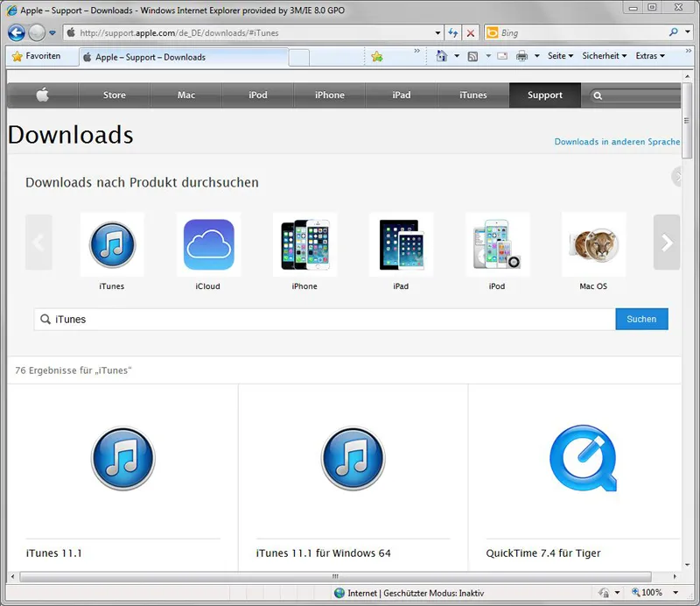Click the Apple logo in site navigation
The height and width of the screenshot is (606, 700).
click(42, 95)
